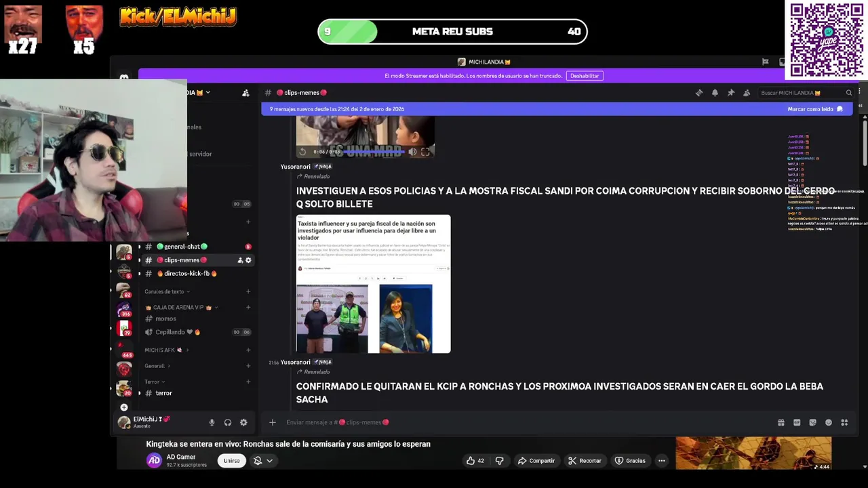Open sticker picker icon
Image resolution: width=868 pixels, height=488 pixels.
coord(812,422)
